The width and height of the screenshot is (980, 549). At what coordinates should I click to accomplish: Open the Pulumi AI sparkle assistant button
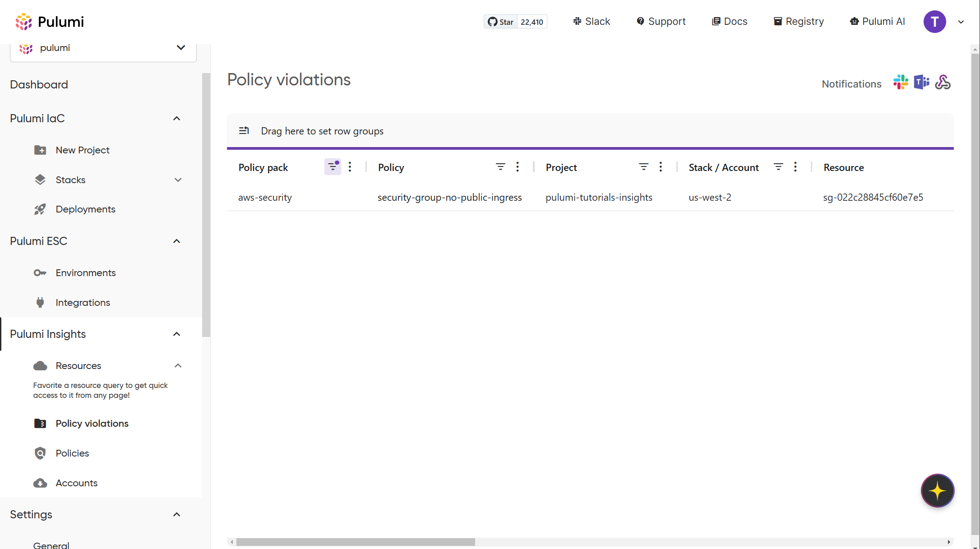click(x=937, y=490)
